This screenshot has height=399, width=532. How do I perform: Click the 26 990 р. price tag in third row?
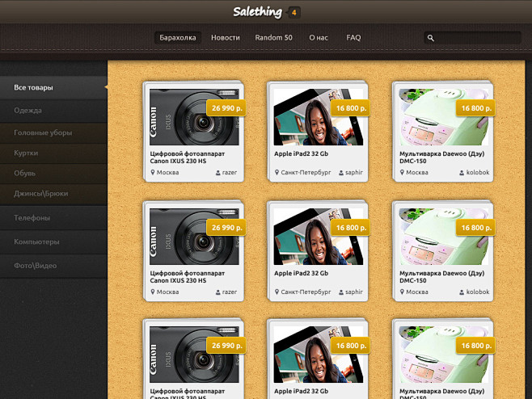point(226,346)
